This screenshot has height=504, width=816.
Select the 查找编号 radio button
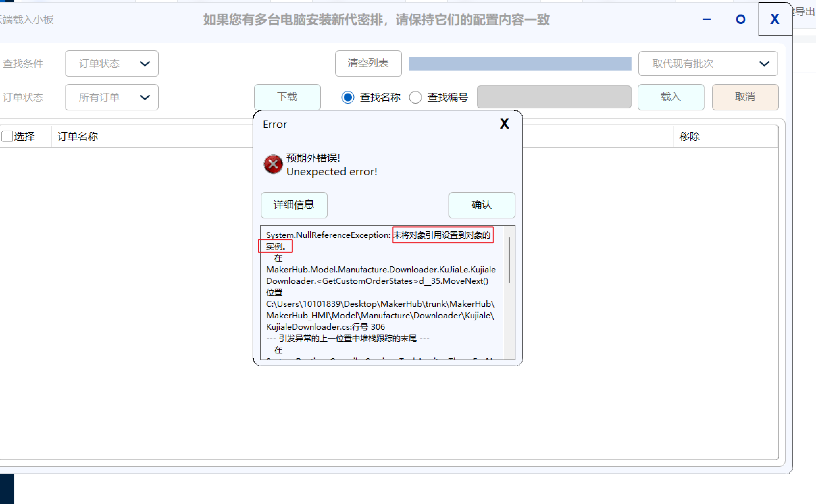tap(415, 97)
